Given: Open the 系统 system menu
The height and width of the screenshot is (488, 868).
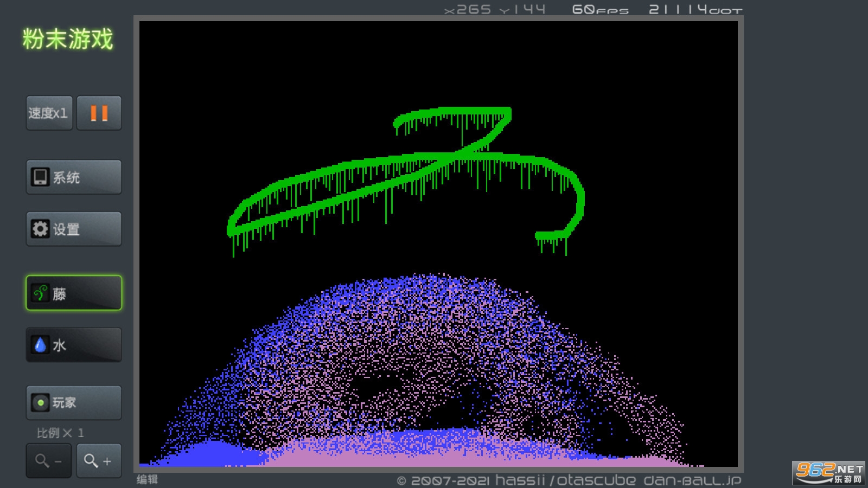Looking at the screenshot, I should [x=74, y=177].
